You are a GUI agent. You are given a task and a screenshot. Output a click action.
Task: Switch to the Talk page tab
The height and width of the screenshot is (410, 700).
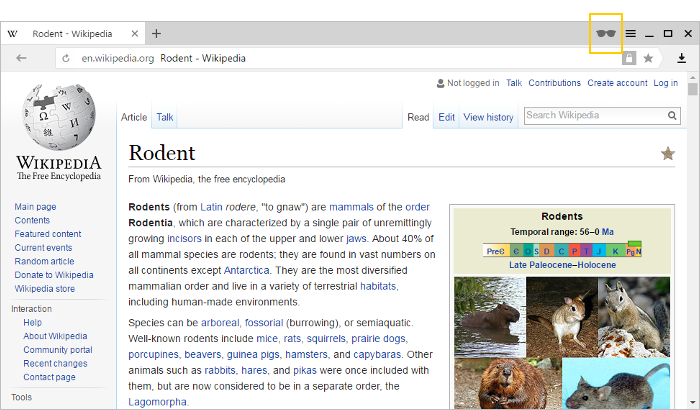164,117
